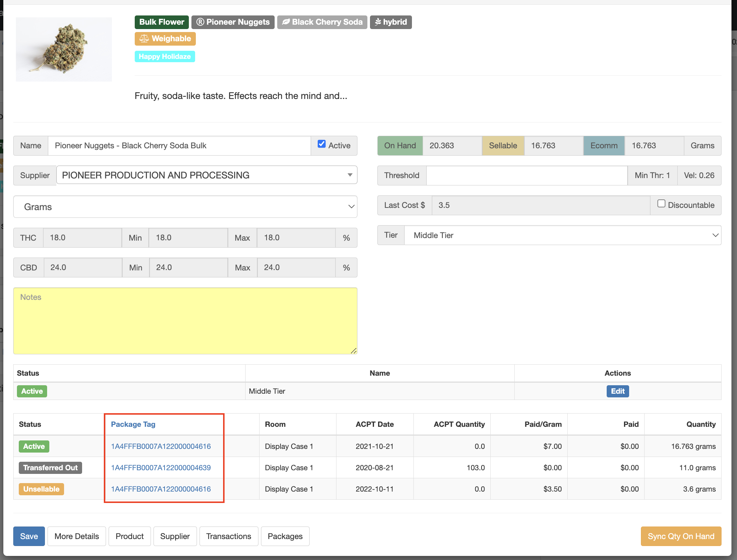The width and height of the screenshot is (737, 560).
Task: Sort by Package Tag column header
Action: coord(133,424)
